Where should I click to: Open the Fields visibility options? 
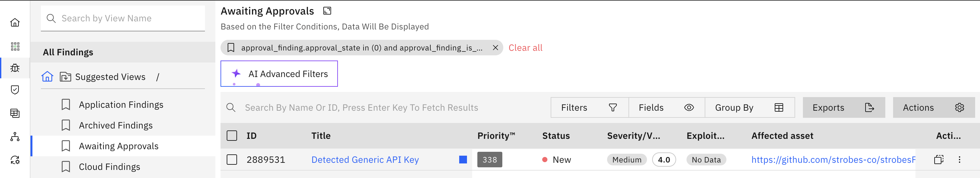click(666, 108)
